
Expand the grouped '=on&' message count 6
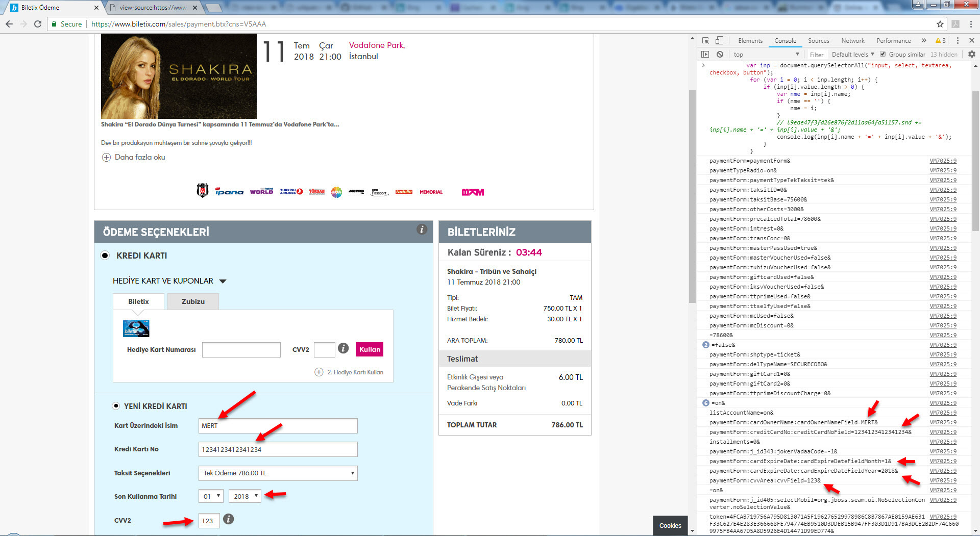pos(706,403)
